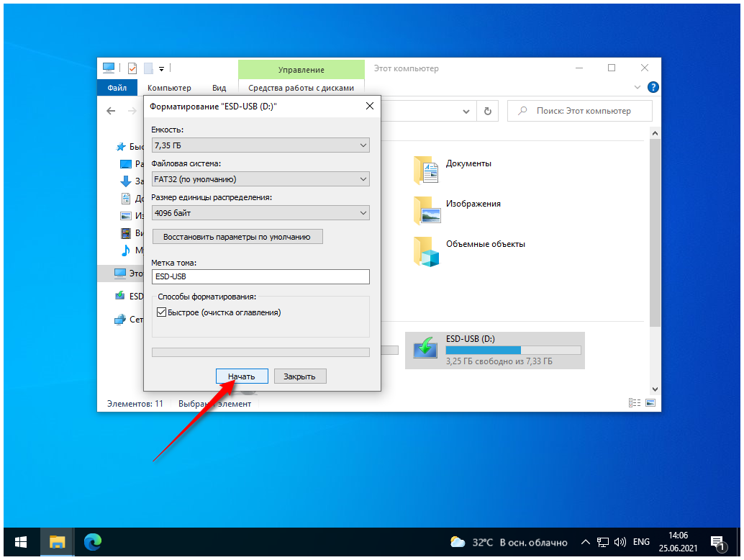Screen dimensions: 744x560
Task: Select the Downloads arrow icon in sidebar
Action: click(x=126, y=181)
